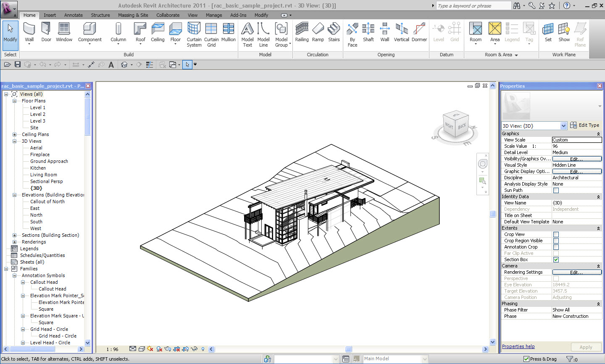Open the Door placement tool
Viewport: 605px width, 364px height.
pyautogui.click(x=46, y=32)
